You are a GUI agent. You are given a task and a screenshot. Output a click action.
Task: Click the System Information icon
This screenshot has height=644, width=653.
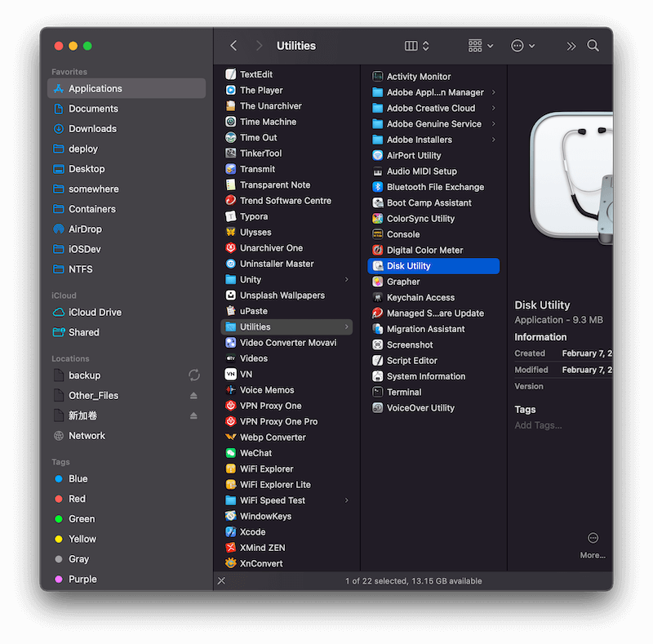(x=377, y=376)
